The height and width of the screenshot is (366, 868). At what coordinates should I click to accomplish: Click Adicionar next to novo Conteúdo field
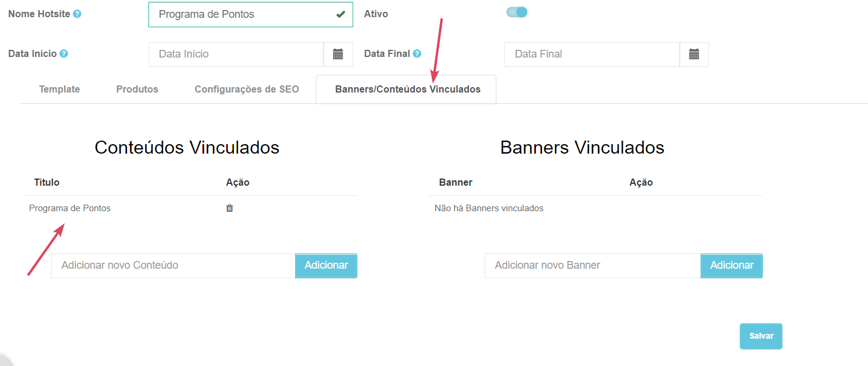(326, 265)
